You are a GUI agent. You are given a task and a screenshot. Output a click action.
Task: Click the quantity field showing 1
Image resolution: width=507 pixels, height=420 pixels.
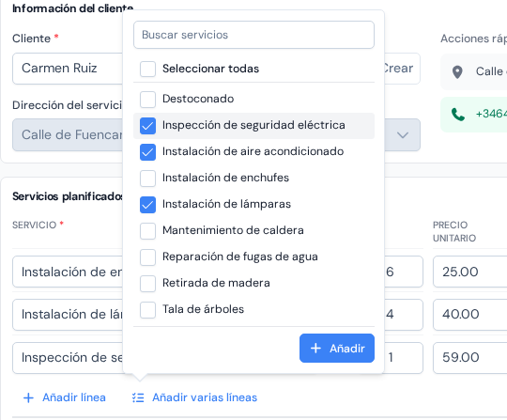pyautogui.click(x=404, y=358)
